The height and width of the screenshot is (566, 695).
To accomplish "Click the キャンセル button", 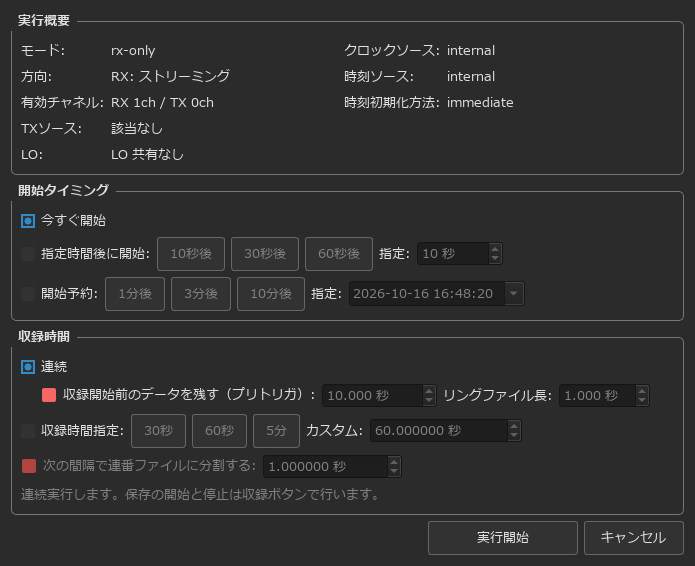I will coord(633,538).
